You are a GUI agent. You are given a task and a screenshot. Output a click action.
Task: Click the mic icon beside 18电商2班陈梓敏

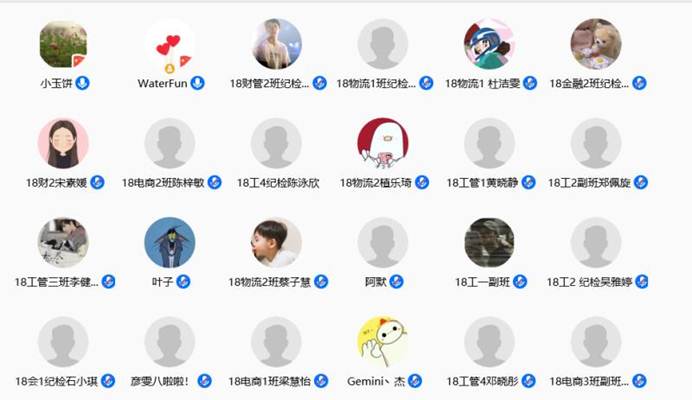click(x=214, y=182)
